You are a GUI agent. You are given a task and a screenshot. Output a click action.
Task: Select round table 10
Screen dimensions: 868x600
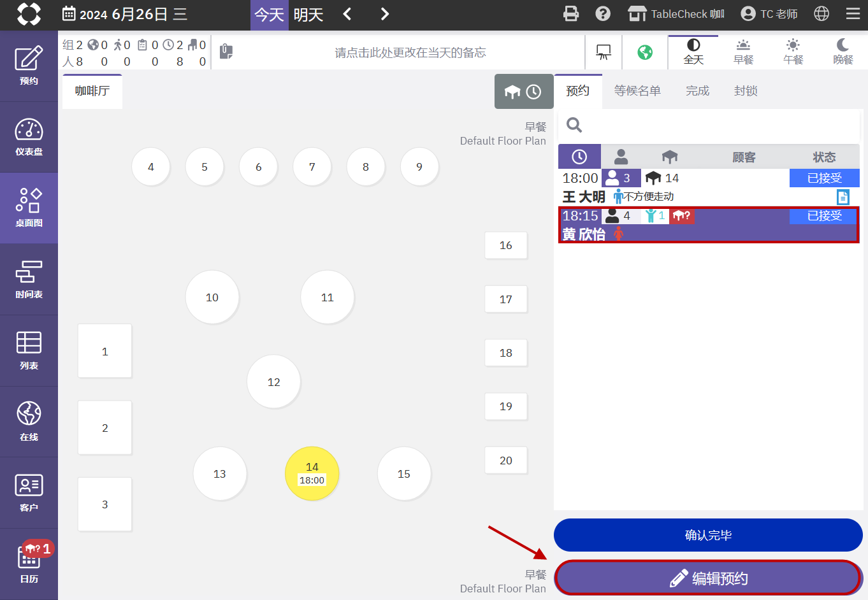pos(212,297)
